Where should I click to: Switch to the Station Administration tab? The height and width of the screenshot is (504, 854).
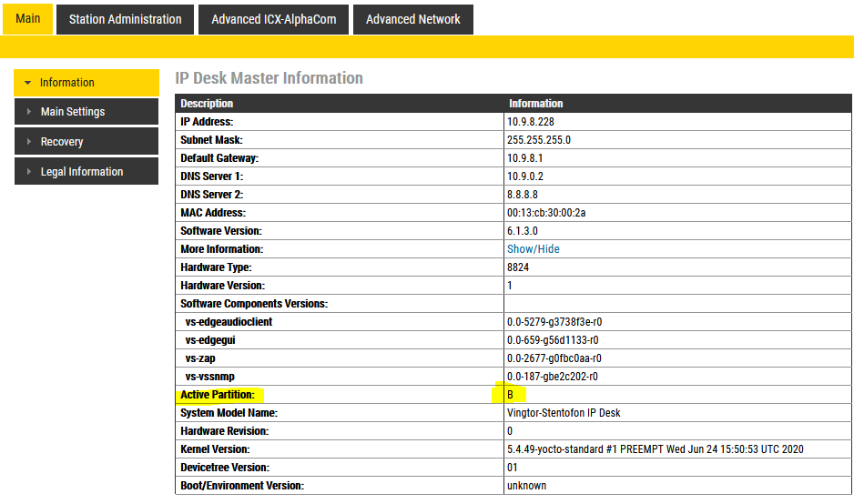point(125,19)
